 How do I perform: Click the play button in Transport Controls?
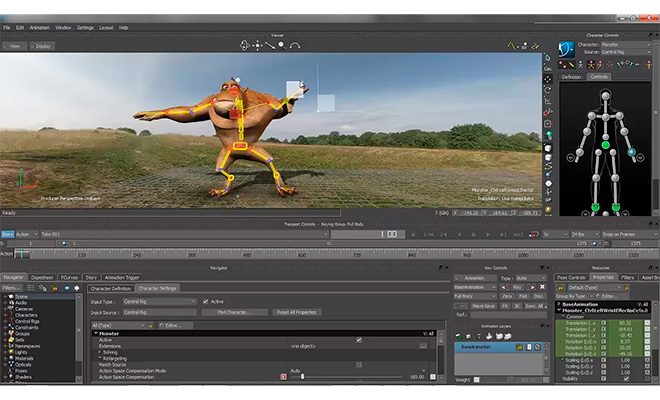[486, 233]
